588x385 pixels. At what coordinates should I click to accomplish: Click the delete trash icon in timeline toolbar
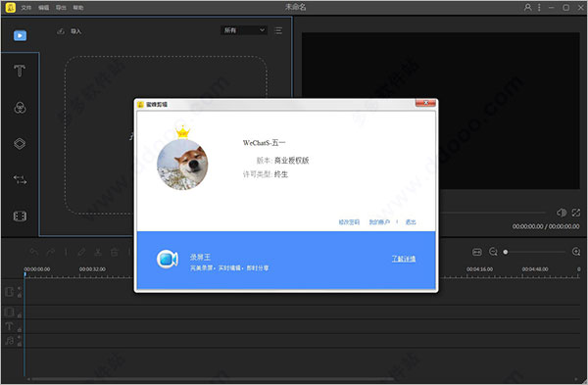tap(114, 252)
